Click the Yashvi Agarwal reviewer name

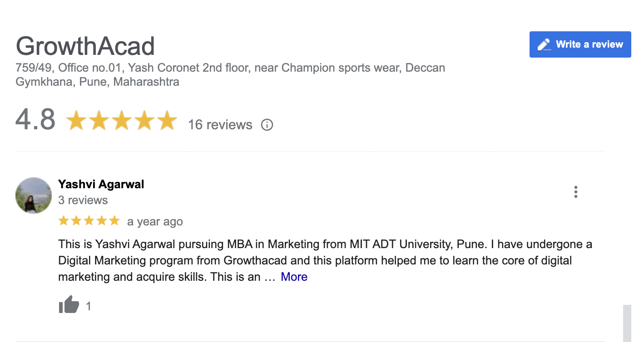click(101, 184)
